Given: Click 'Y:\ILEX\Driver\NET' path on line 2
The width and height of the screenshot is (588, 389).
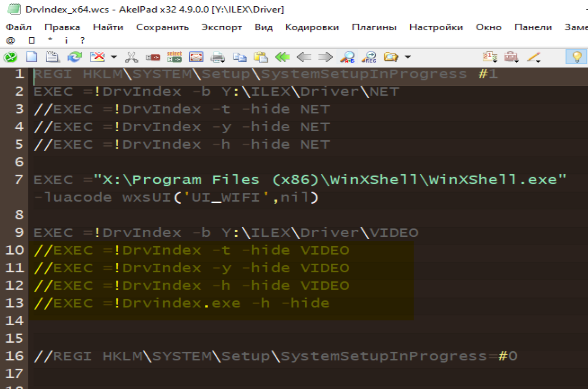Looking at the screenshot, I should pyautogui.click(x=310, y=92).
